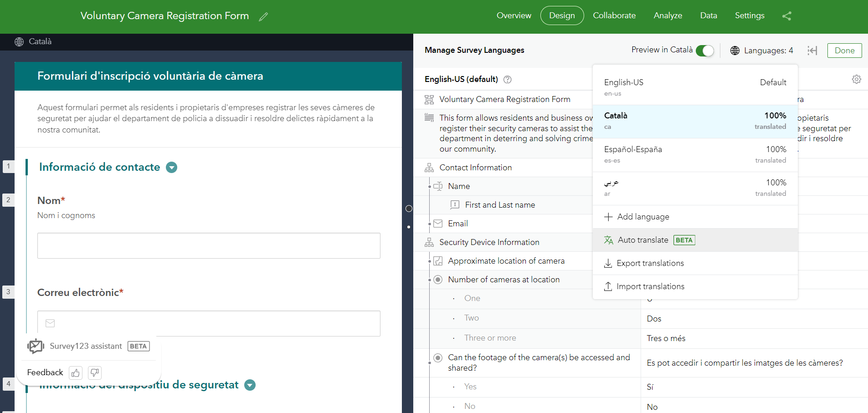This screenshot has width=868, height=413.
Task: Click the plus icon for Add language
Action: click(608, 217)
